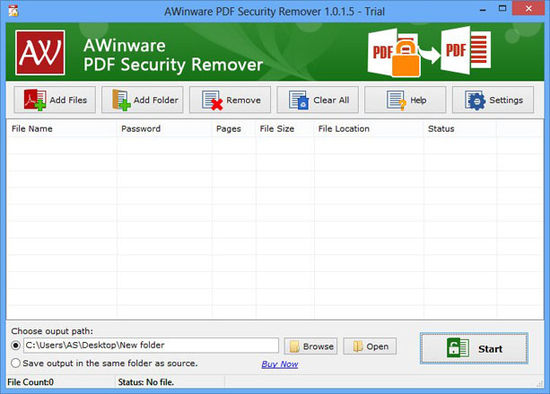Click the File Name column header

tap(62, 129)
